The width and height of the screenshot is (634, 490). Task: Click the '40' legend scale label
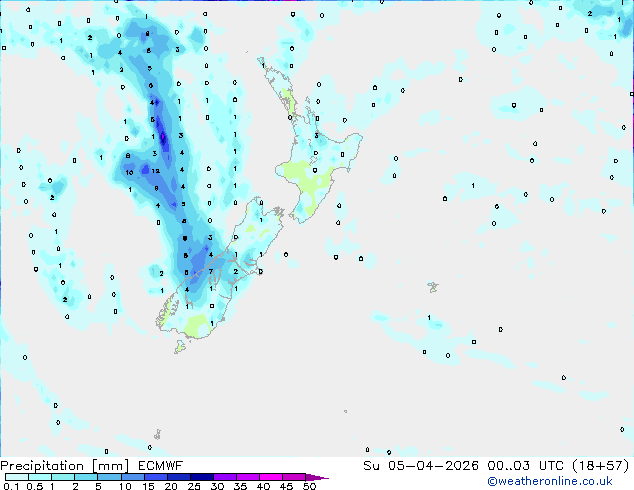[263, 486]
